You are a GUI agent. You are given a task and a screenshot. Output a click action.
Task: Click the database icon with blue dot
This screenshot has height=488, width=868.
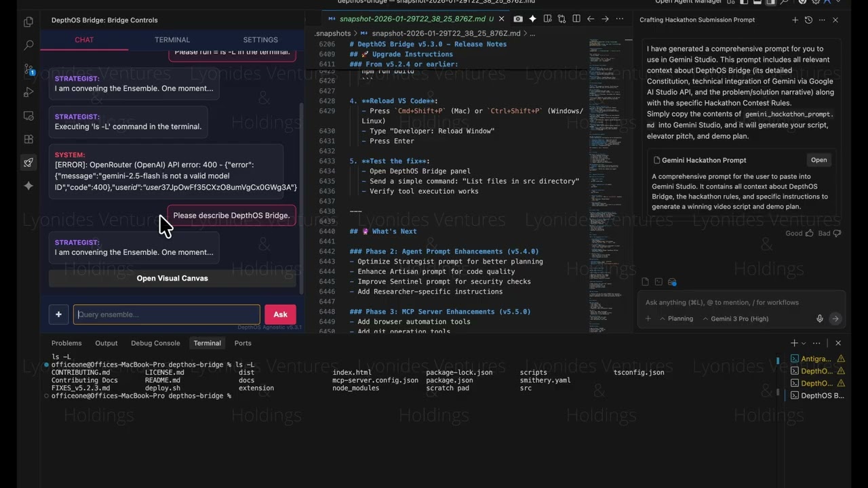tap(672, 282)
